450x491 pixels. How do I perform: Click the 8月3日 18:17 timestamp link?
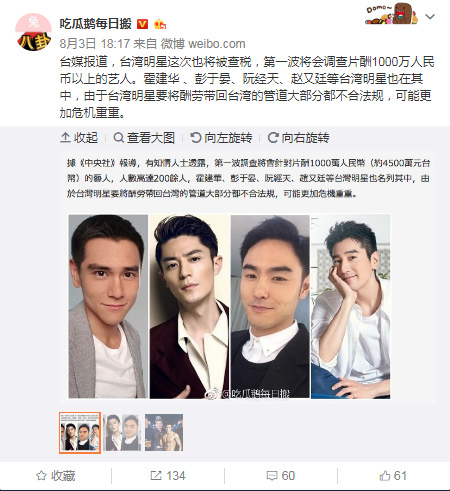[x=95, y=44]
